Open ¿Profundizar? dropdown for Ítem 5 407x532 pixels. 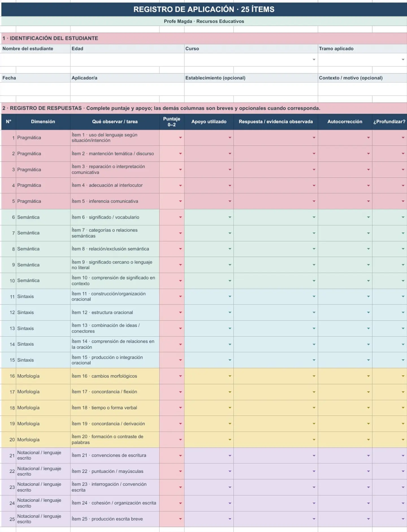click(403, 201)
